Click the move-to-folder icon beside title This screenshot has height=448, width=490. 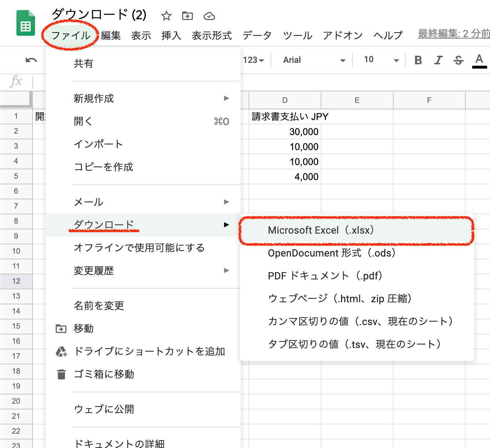click(x=187, y=16)
